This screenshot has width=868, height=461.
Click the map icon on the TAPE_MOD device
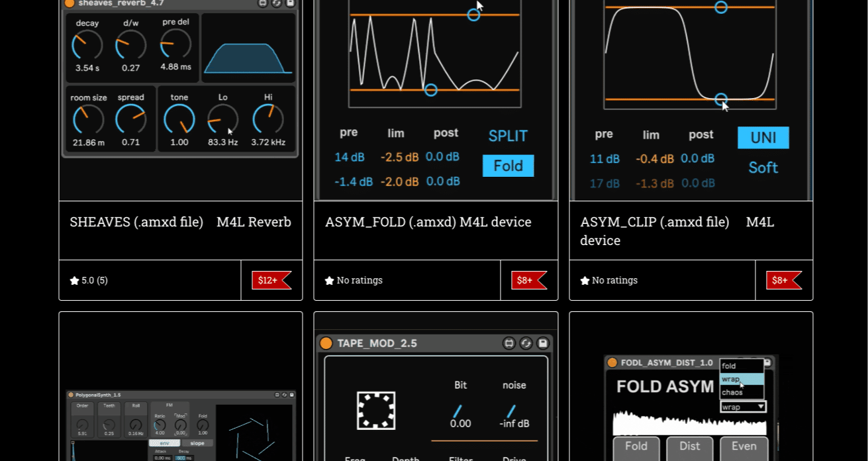(x=508, y=343)
